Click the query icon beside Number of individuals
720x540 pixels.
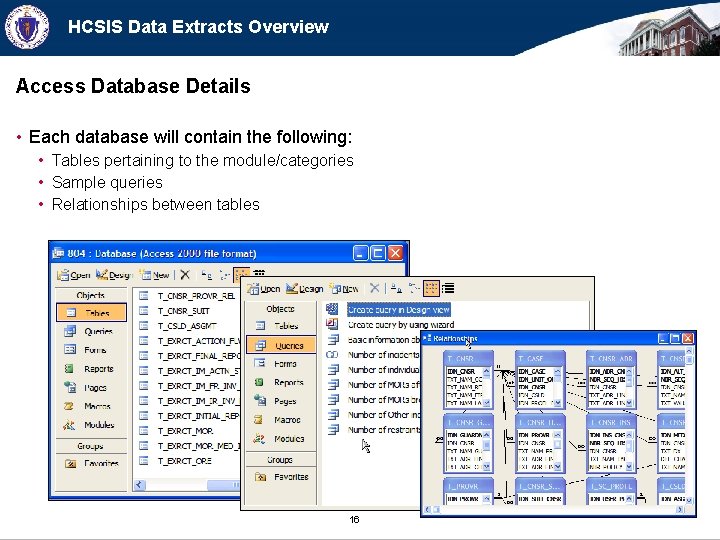point(332,370)
